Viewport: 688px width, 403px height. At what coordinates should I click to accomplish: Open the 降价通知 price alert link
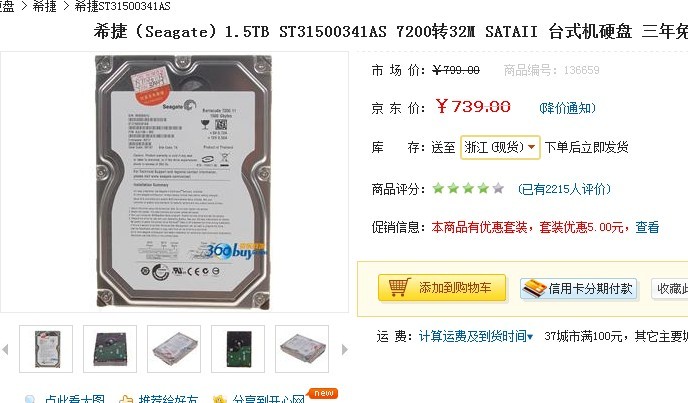(567, 108)
